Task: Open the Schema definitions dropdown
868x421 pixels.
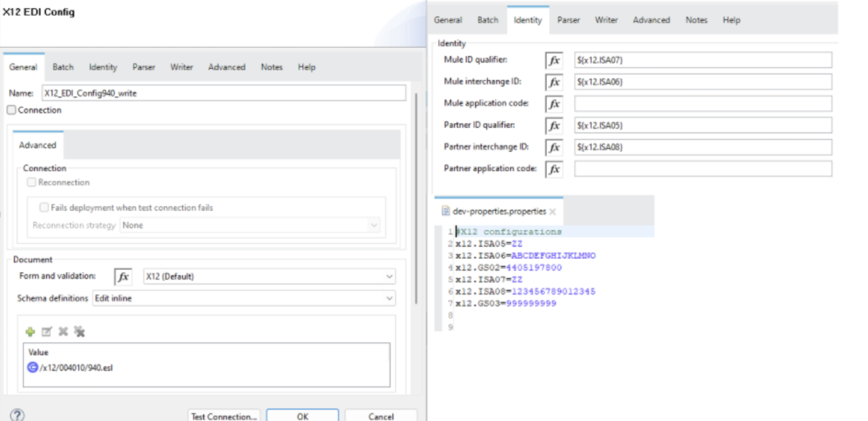Action: [x=244, y=298]
